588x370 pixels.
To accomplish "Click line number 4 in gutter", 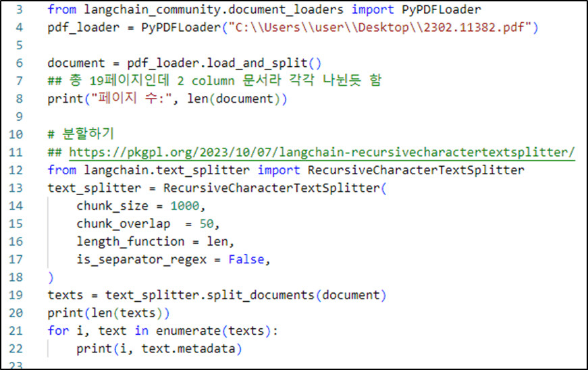I will [20, 28].
